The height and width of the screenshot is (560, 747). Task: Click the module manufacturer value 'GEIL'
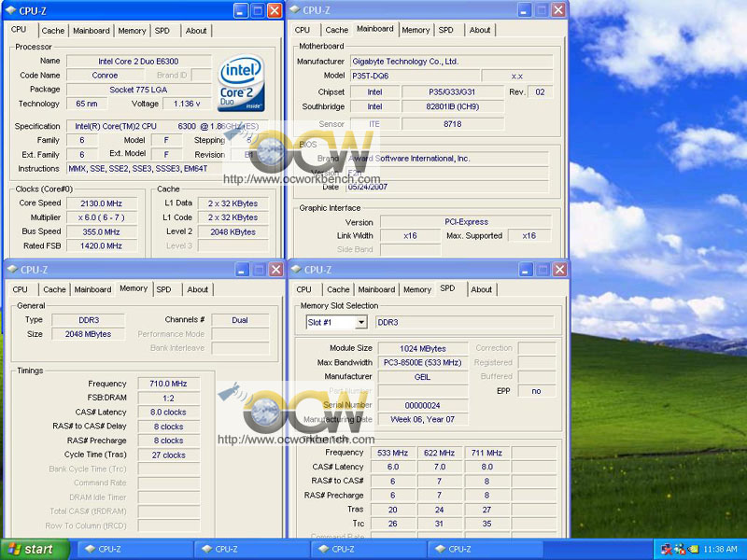click(423, 377)
